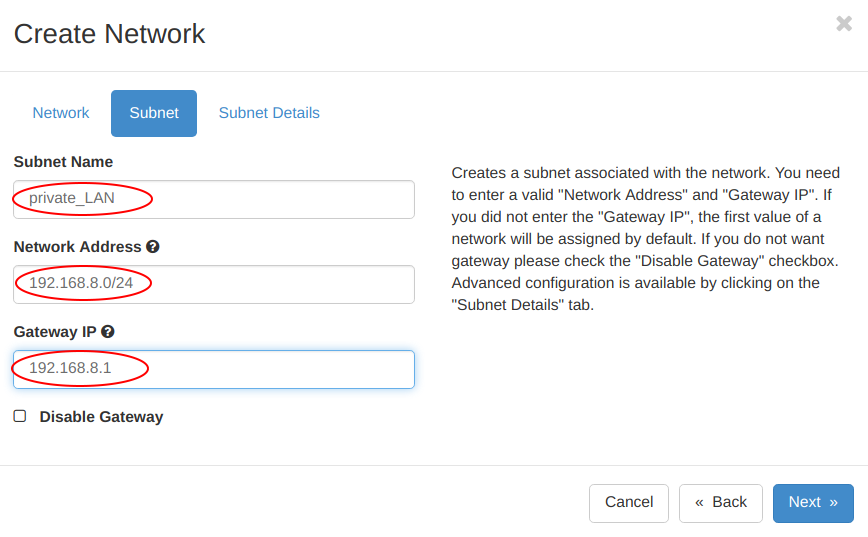Open the Subnet Details tab

coord(269,113)
